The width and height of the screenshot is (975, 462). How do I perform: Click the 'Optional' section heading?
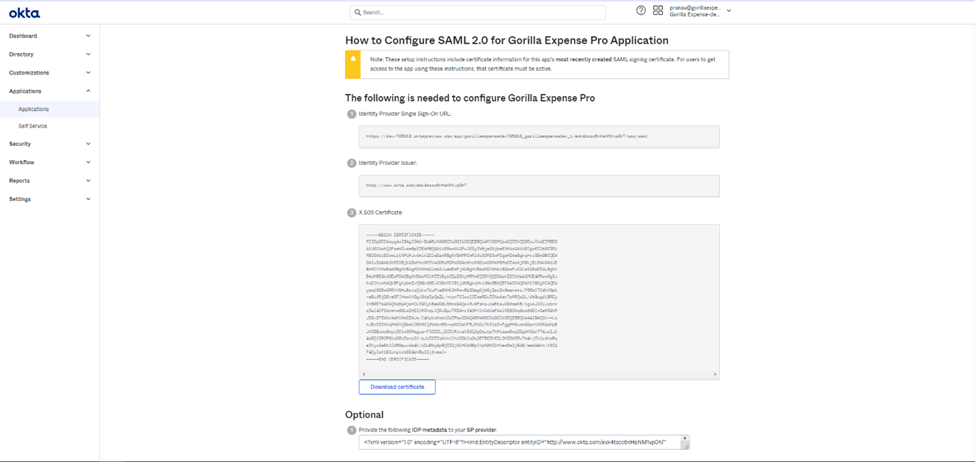point(364,415)
